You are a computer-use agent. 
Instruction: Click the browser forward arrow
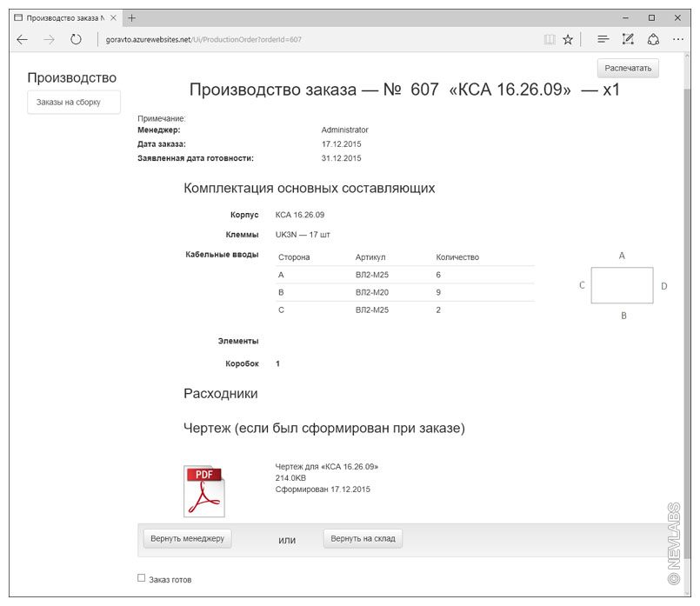49,39
